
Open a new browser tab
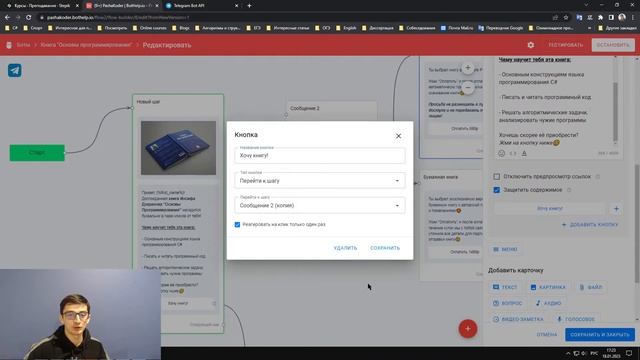pyautogui.click(x=249, y=6)
